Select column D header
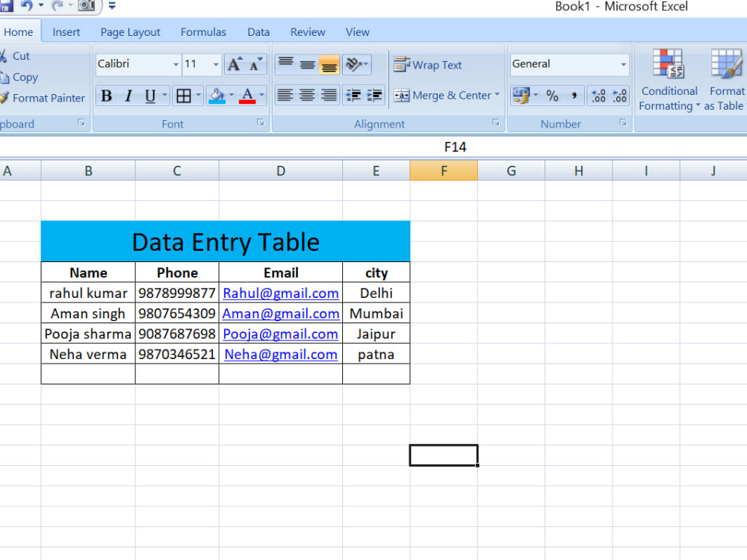This screenshot has width=747, height=560. click(281, 170)
